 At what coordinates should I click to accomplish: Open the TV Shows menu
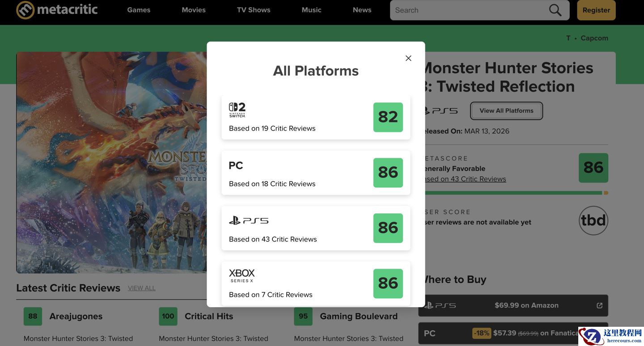(254, 10)
